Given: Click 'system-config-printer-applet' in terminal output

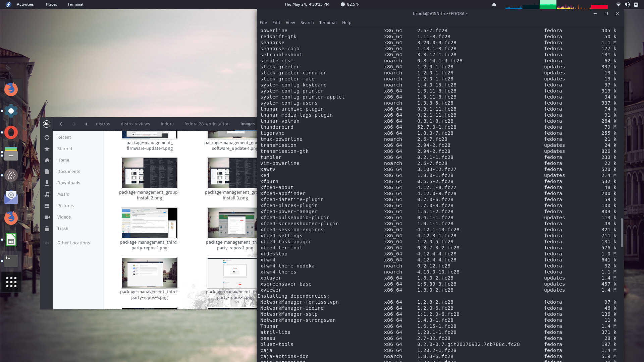Looking at the screenshot, I should [x=302, y=97].
